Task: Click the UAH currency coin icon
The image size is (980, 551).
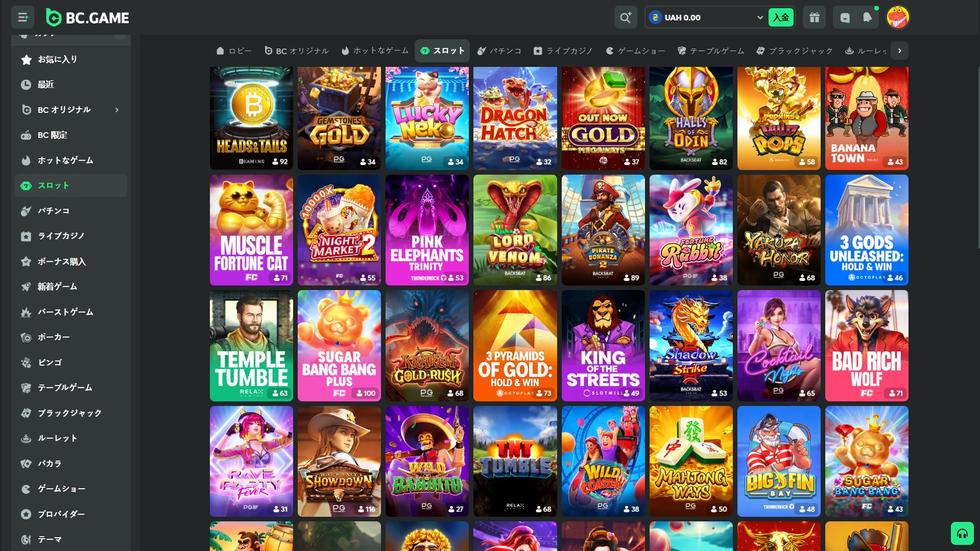Action: (x=655, y=17)
